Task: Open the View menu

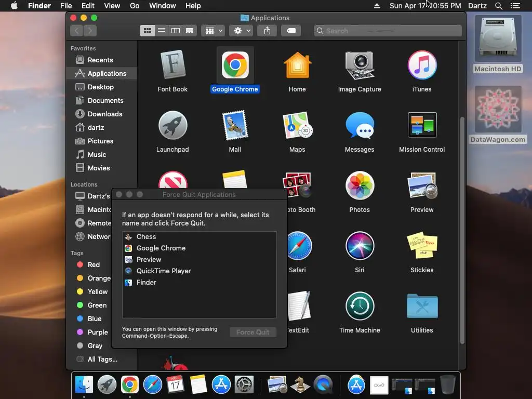Action: [x=112, y=6]
